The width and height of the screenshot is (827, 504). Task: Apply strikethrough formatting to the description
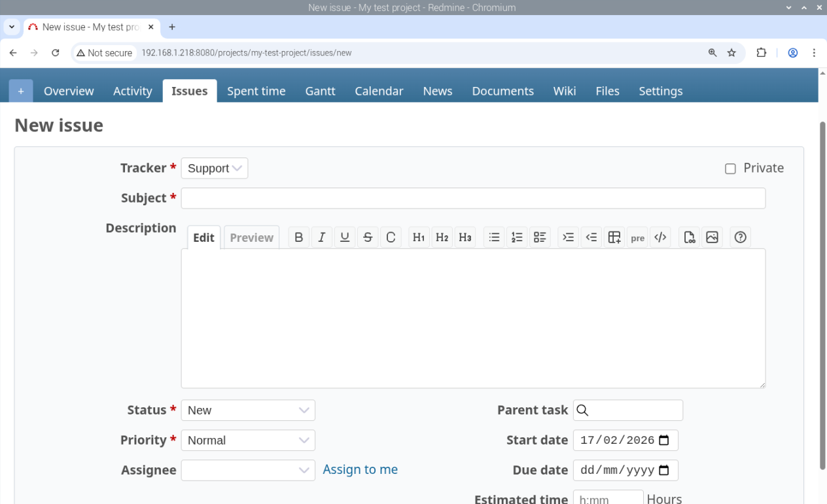pos(368,237)
